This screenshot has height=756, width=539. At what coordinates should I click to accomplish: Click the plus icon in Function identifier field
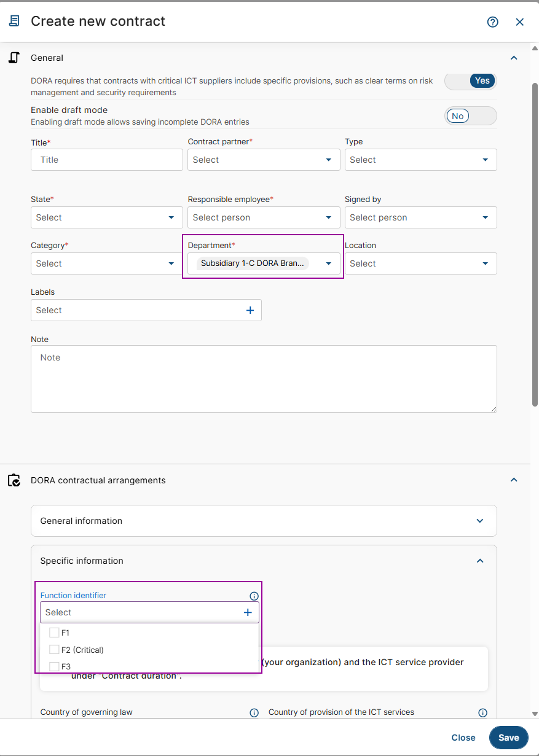point(248,612)
